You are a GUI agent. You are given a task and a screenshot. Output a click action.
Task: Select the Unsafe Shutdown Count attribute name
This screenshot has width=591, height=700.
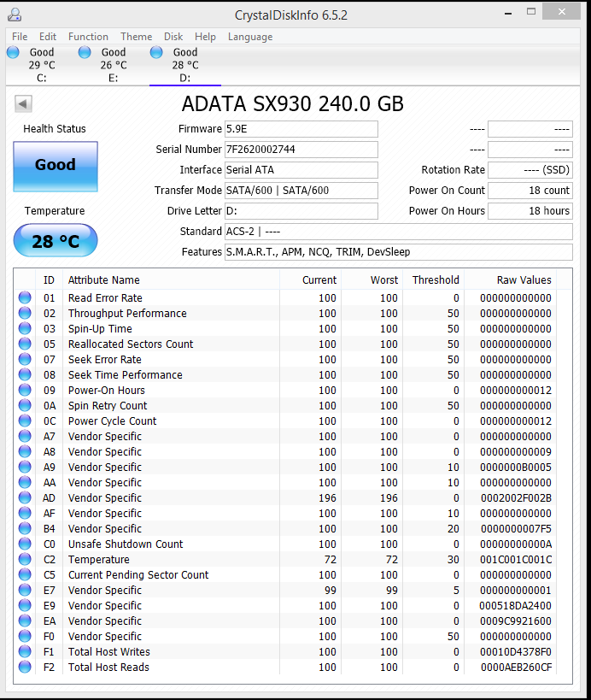(126, 544)
